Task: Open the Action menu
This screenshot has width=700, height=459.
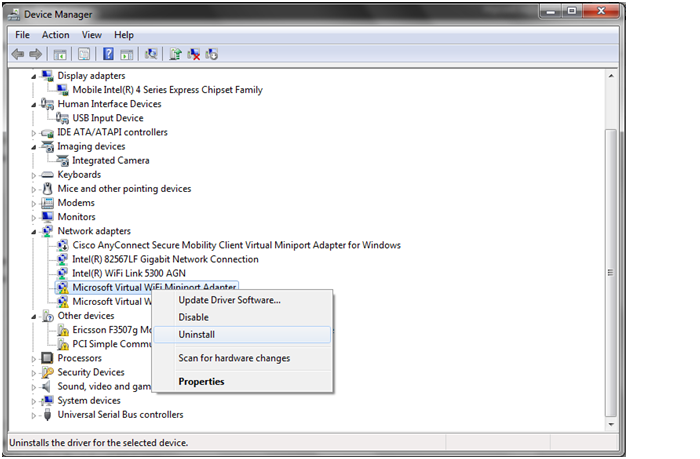Action: pyautogui.click(x=55, y=35)
